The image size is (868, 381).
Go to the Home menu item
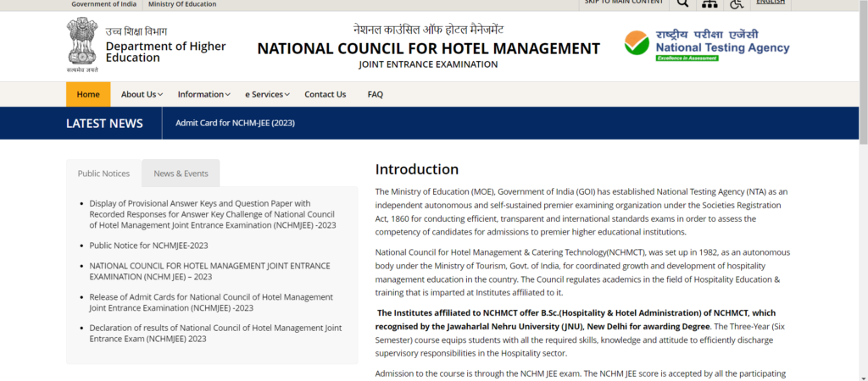pos(88,94)
